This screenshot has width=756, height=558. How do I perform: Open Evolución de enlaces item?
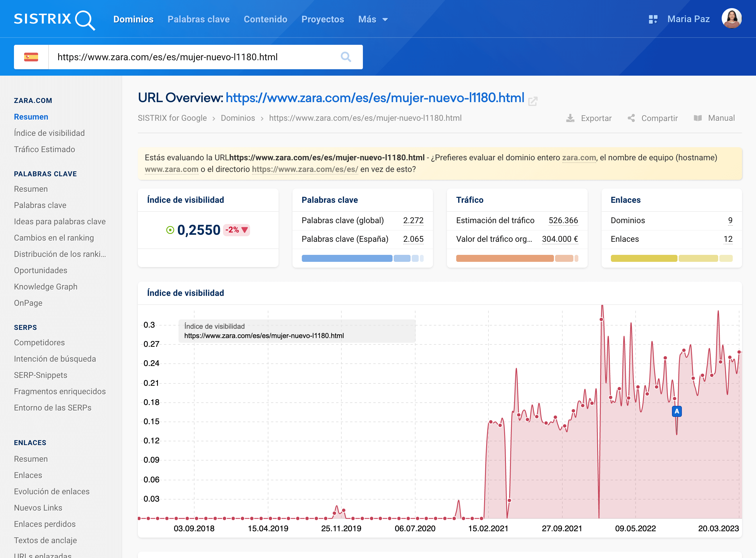[52, 491]
